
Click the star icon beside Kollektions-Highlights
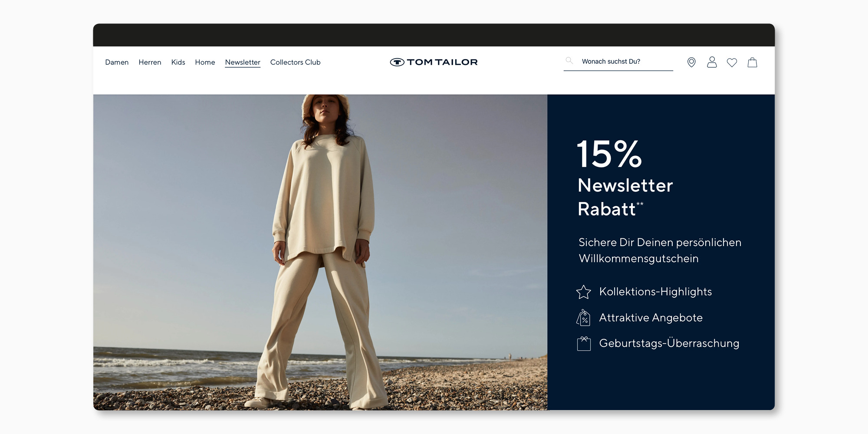pyautogui.click(x=583, y=292)
